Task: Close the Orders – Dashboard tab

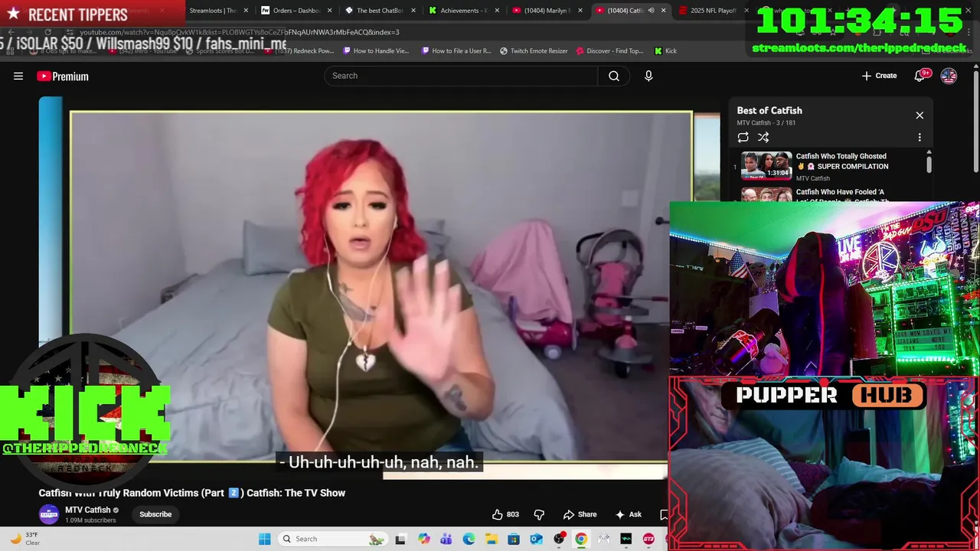Action: [x=330, y=11]
